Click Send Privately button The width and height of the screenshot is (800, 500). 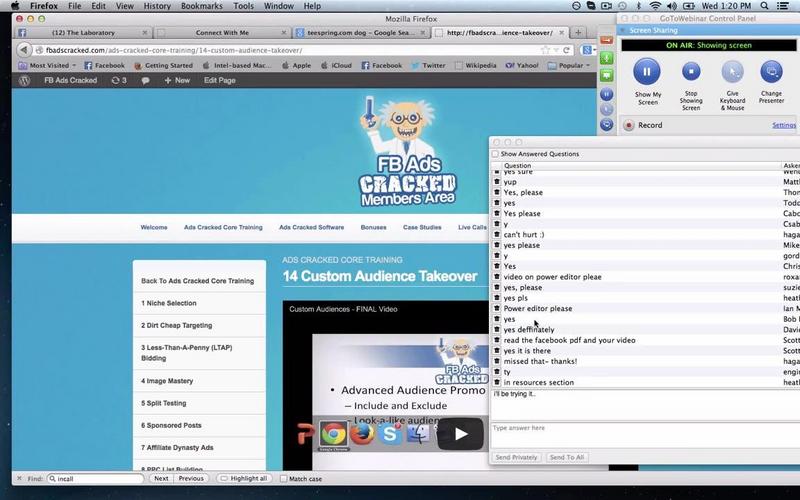tap(516, 457)
